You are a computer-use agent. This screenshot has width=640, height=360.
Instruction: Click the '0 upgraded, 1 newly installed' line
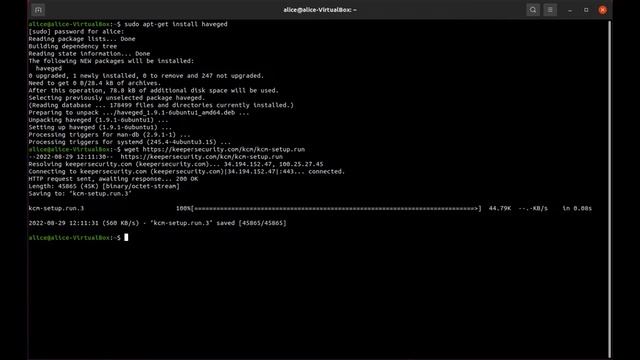point(146,76)
